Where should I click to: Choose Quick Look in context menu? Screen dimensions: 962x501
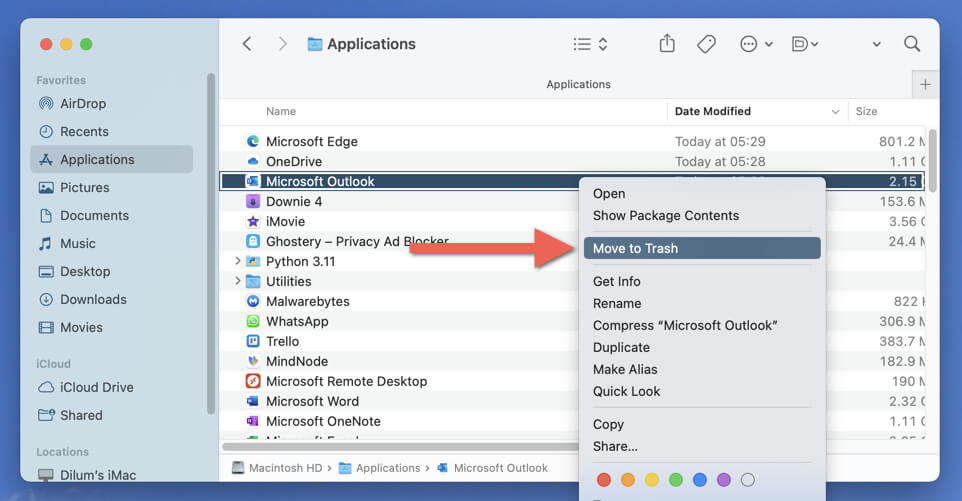click(702, 392)
